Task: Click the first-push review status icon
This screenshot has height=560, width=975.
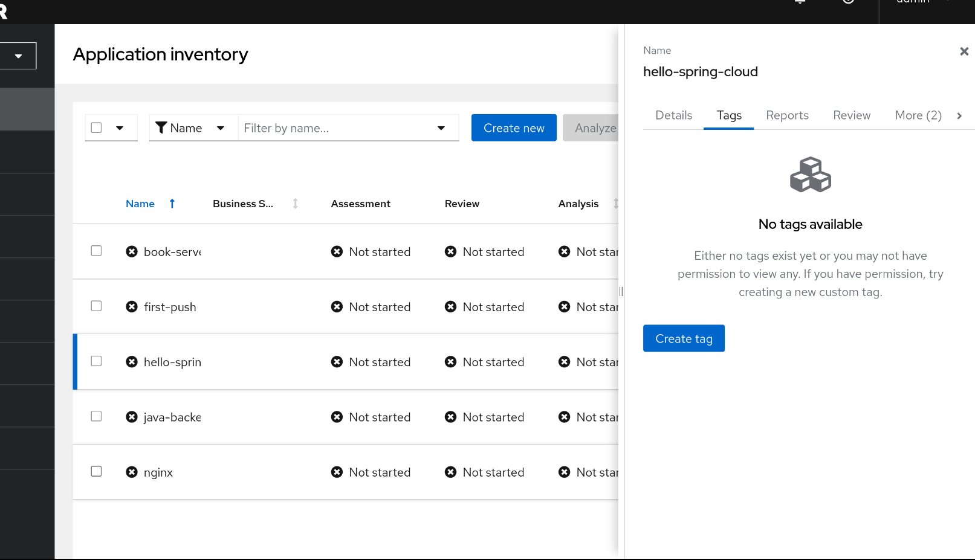Action: coord(450,307)
